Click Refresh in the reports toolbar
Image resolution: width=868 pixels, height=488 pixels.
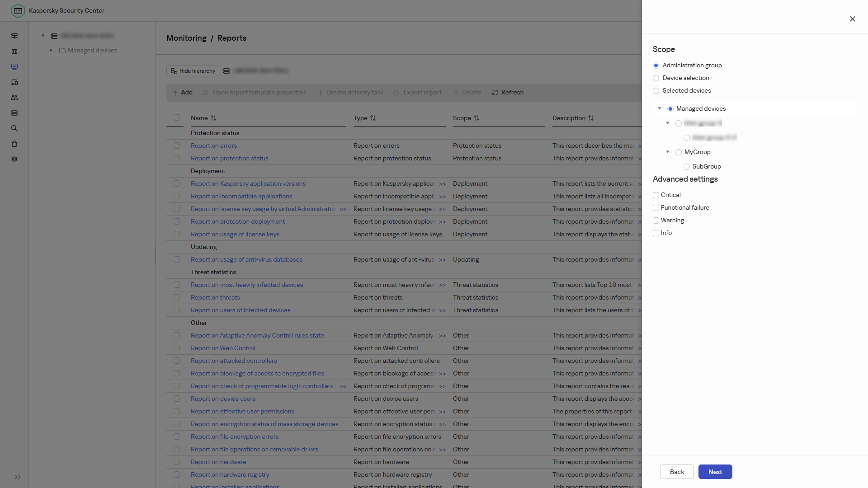point(508,92)
